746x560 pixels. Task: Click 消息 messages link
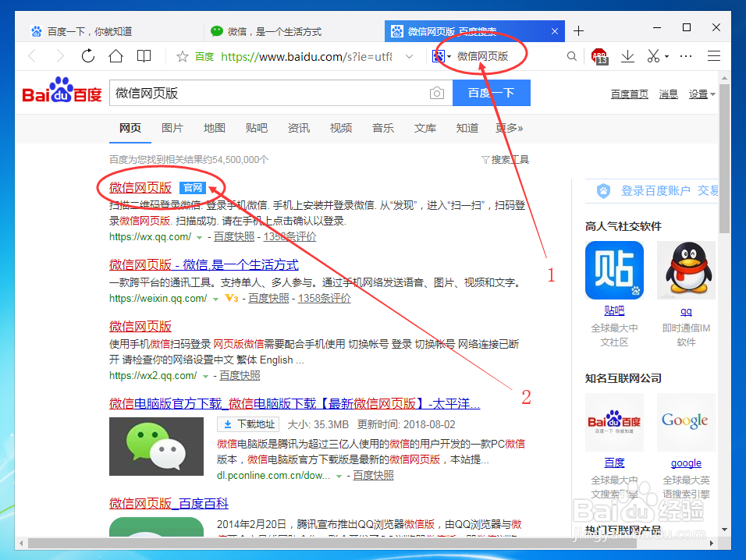click(668, 94)
